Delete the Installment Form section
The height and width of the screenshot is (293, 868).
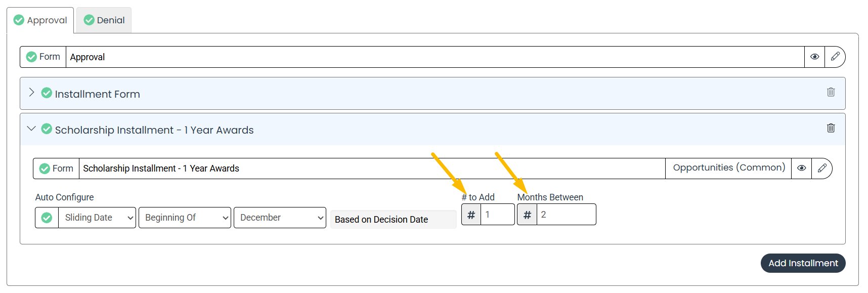831,92
